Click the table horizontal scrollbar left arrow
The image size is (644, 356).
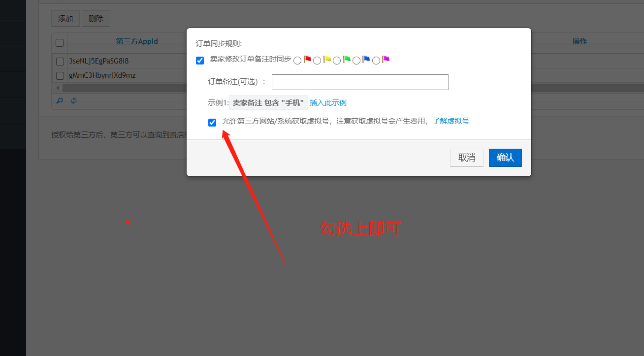point(58,88)
